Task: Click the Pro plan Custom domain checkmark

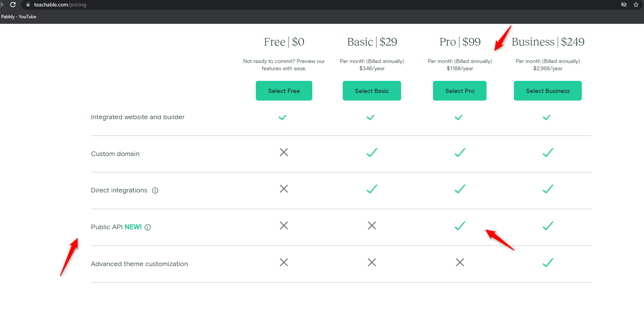Action: pyautogui.click(x=460, y=153)
